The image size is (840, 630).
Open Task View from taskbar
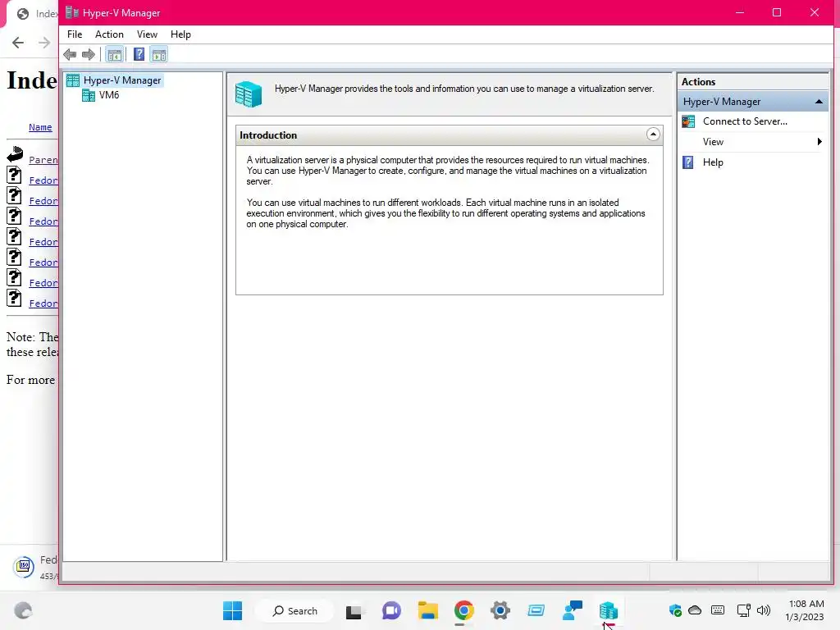pyautogui.click(x=354, y=611)
